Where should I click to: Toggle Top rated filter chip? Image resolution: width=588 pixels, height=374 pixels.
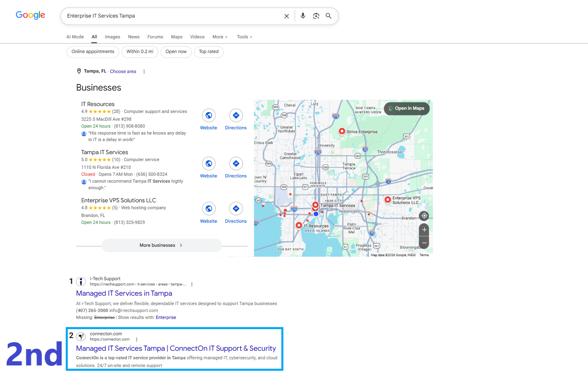209,52
